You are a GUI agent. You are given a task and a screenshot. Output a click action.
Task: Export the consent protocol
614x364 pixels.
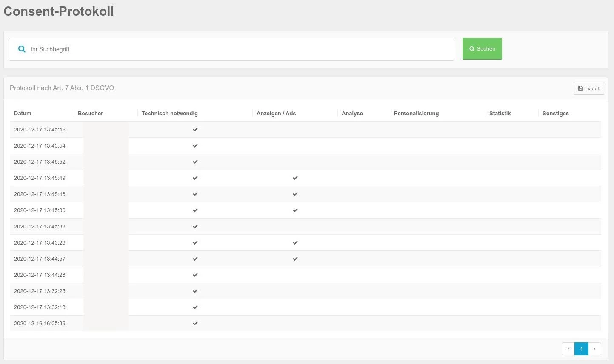click(588, 88)
